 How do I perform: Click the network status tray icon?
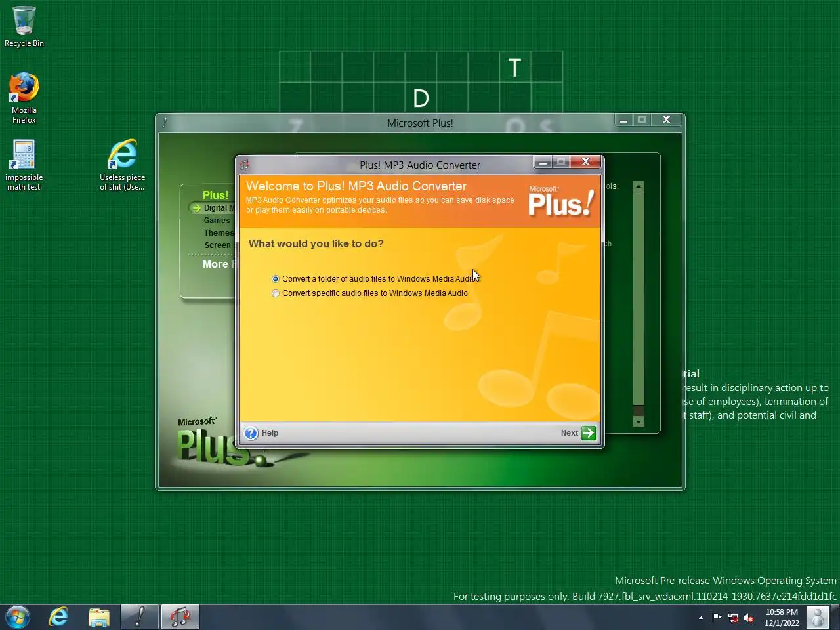(x=733, y=618)
